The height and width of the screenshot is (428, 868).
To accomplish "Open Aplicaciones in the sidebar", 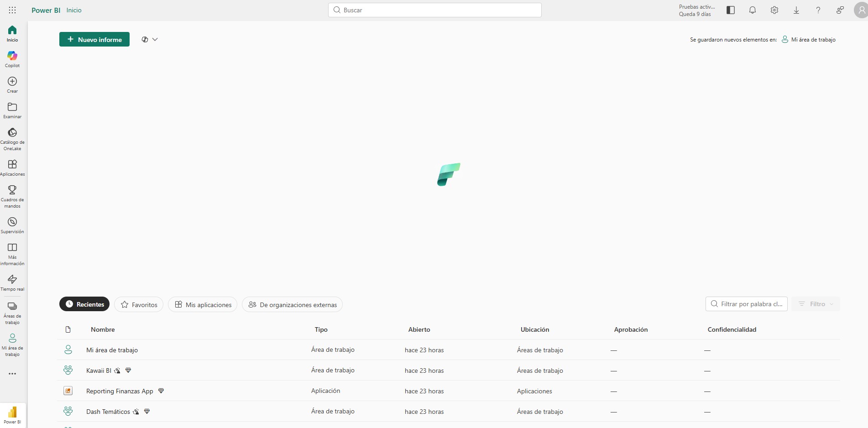I will click(12, 167).
